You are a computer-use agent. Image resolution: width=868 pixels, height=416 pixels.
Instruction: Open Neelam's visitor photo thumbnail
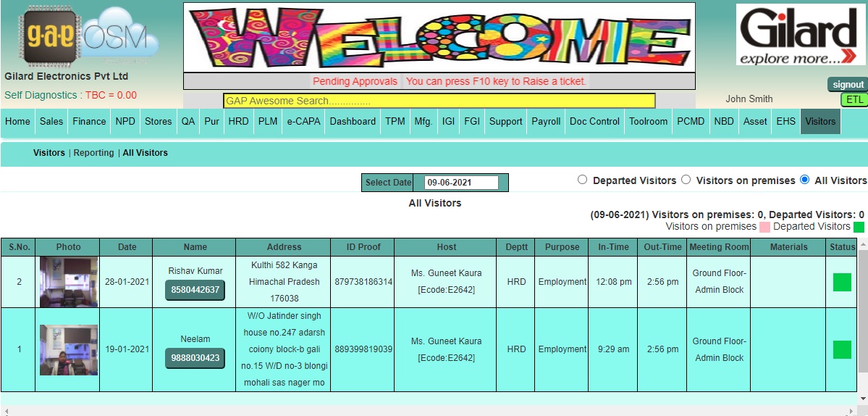pyautogui.click(x=69, y=349)
